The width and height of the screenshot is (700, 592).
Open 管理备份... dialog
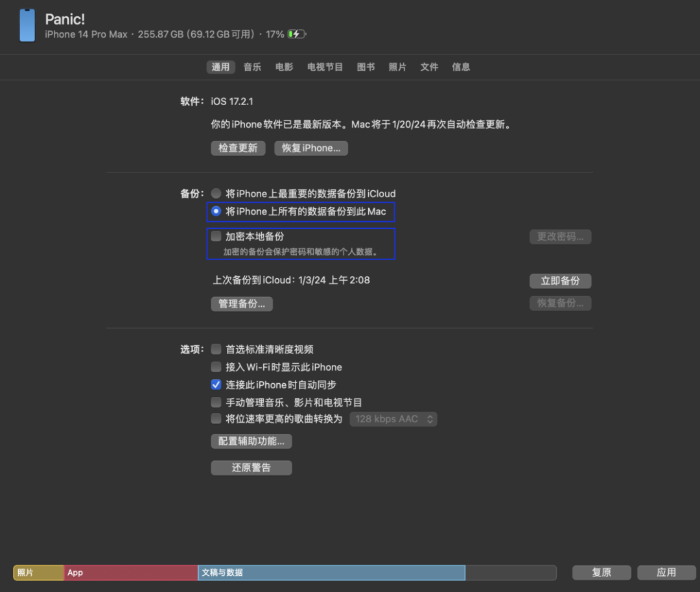tap(242, 304)
